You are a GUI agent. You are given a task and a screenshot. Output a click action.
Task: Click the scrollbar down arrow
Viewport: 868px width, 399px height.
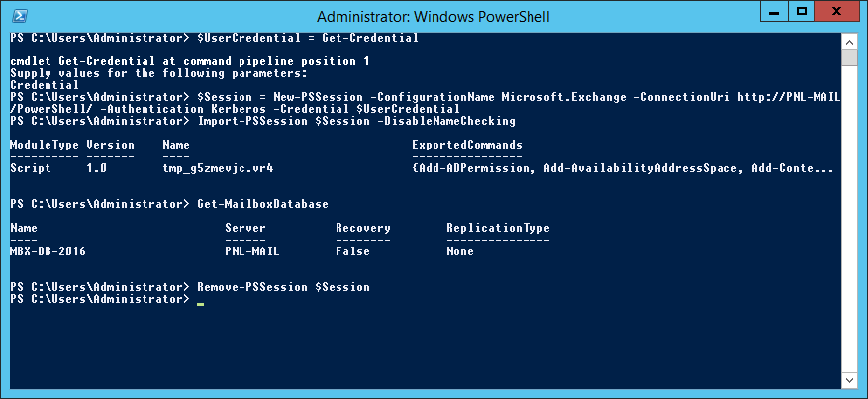click(x=849, y=380)
